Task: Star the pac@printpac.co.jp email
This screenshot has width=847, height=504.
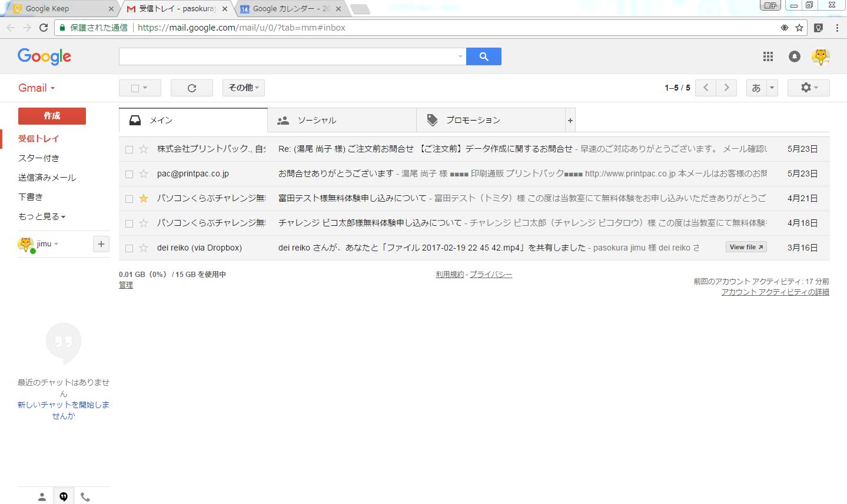Action: 144,174
